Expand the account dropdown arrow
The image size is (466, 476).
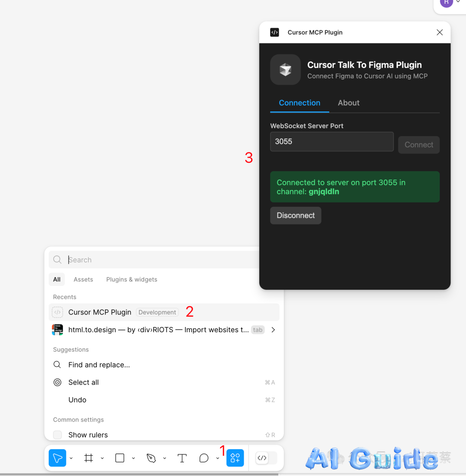pos(458,2)
